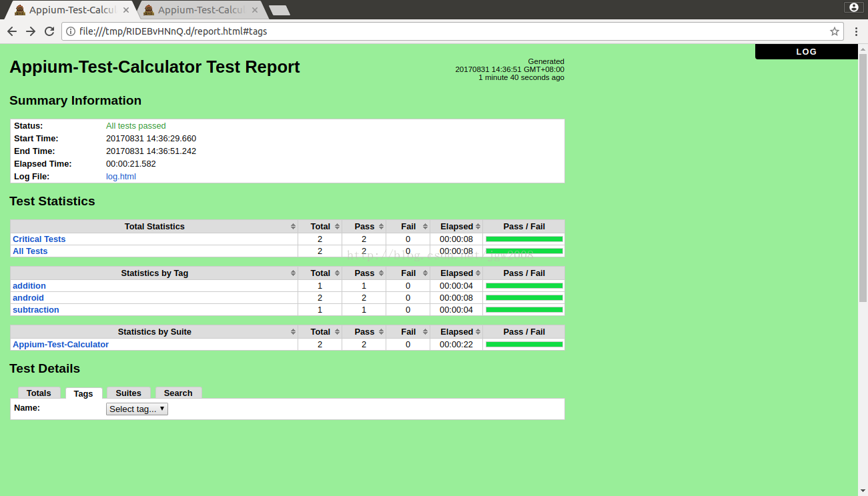The width and height of the screenshot is (868, 496).
Task: View site information icon in address bar
Action: [x=70, y=31]
